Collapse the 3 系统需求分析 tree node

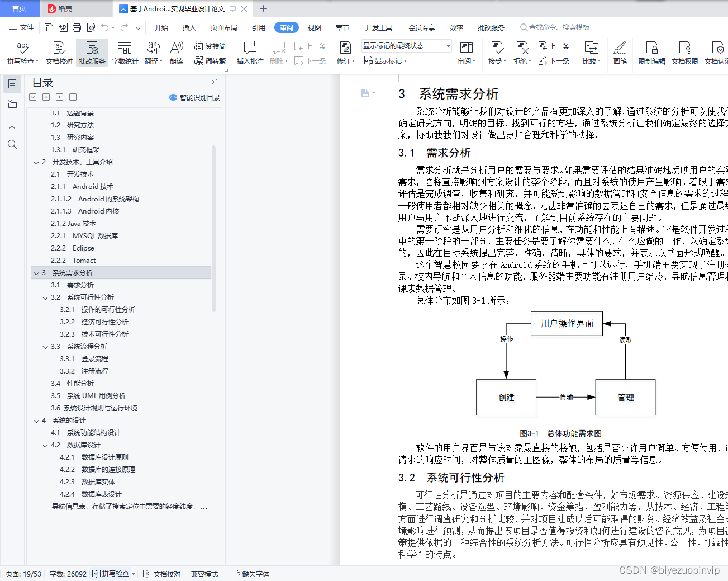coord(36,272)
